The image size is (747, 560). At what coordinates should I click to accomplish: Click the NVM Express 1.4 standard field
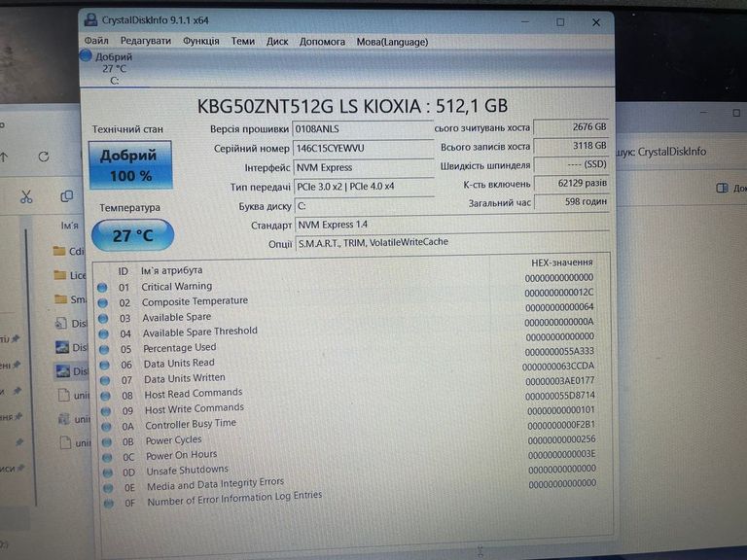pyautogui.click(x=451, y=225)
